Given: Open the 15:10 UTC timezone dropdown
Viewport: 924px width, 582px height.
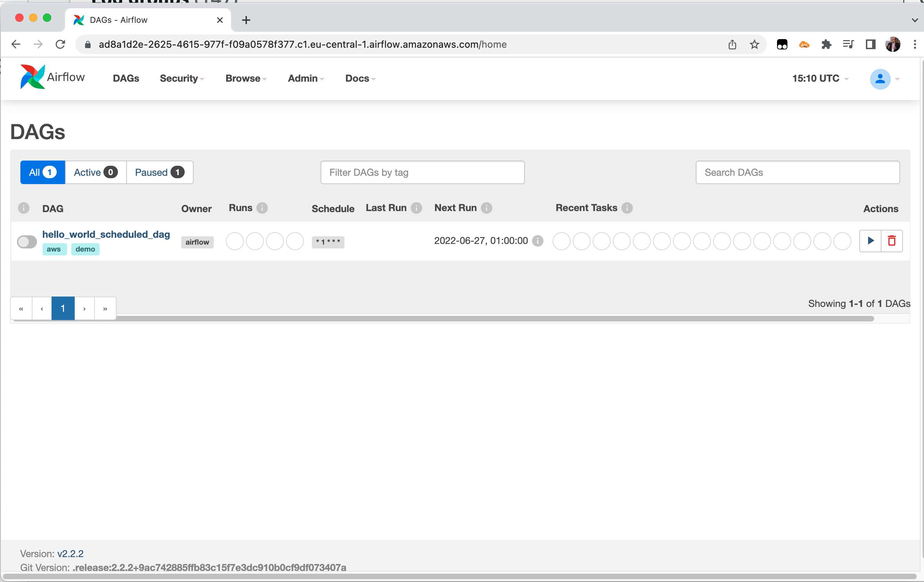Looking at the screenshot, I should (x=820, y=78).
